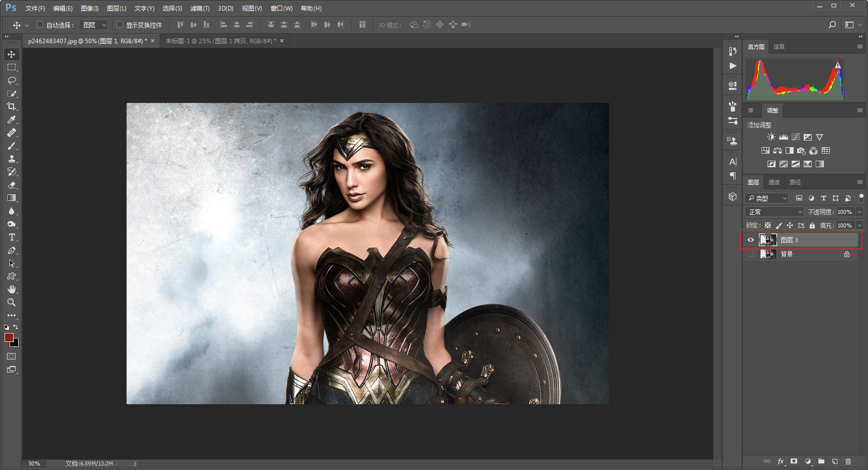Screen dimensions: 868x470
Task: Show the 背景 layer
Action: tap(750, 254)
